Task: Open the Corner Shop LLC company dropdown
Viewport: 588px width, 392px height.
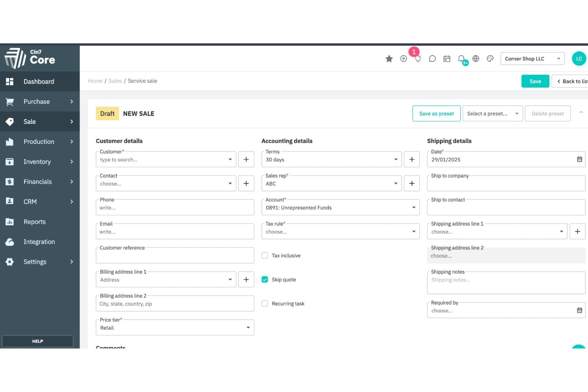Action: point(532,58)
